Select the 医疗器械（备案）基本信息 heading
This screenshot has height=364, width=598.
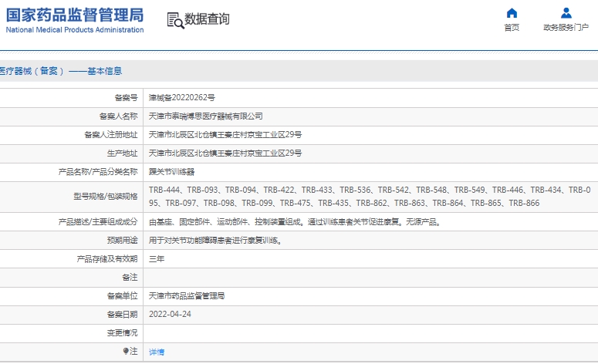[61, 71]
